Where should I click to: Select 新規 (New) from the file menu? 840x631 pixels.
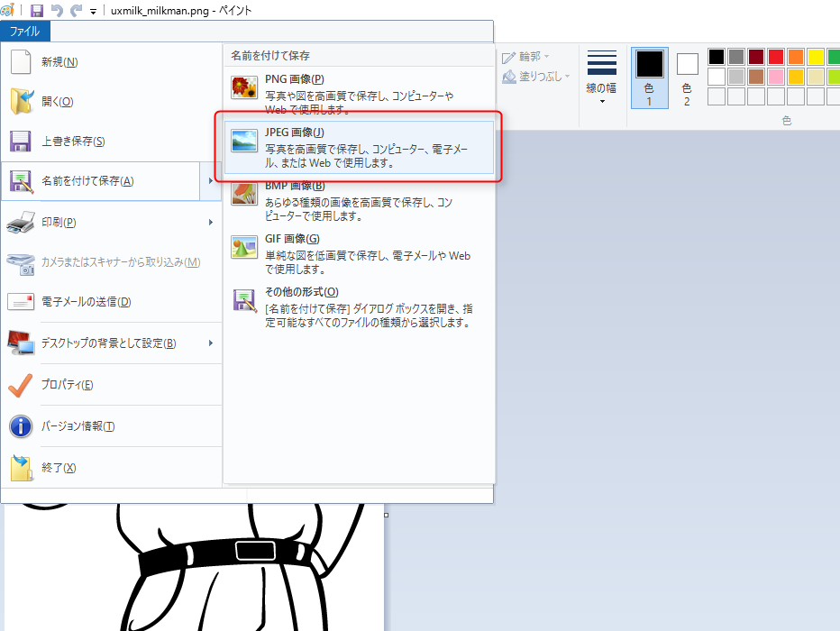pos(59,62)
